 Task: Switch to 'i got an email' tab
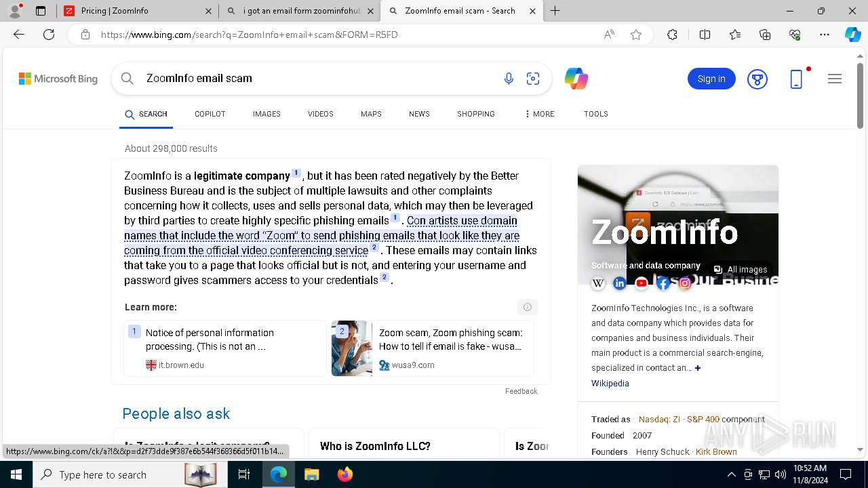point(299,11)
